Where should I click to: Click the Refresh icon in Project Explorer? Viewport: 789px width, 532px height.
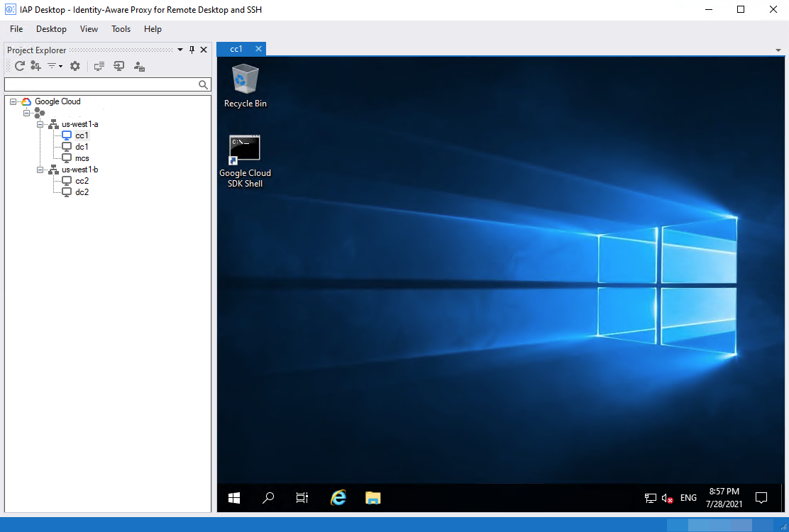point(20,66)
